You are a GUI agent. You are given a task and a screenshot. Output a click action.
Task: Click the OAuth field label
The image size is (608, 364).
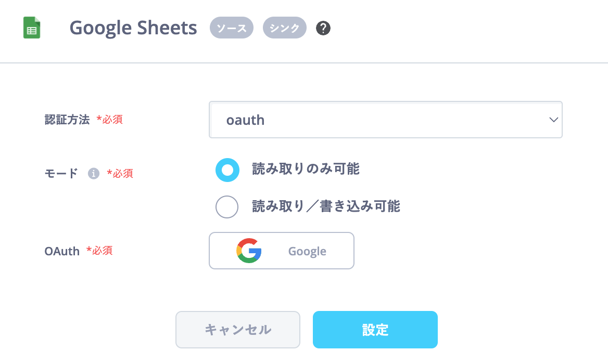tap(62, 251)
